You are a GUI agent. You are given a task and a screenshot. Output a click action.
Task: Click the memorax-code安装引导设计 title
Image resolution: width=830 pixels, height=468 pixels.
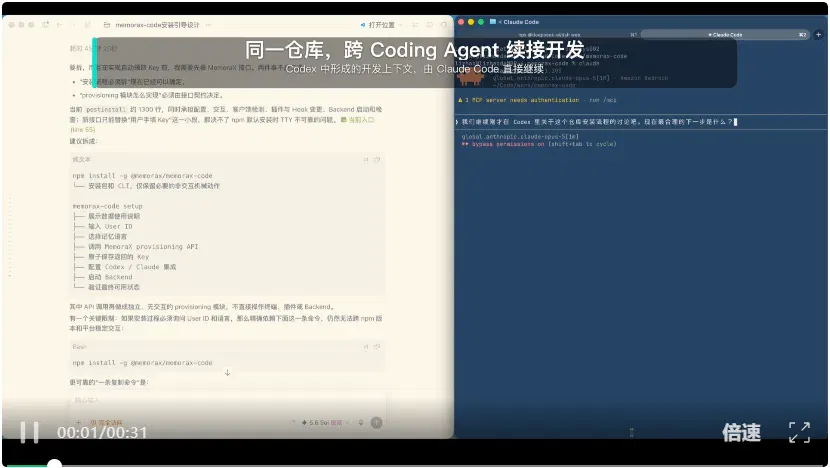pyautogui.click(x=157, y=25)
